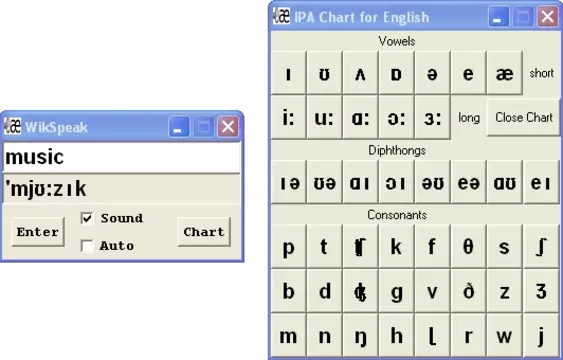Viewport: 563px width, 360px height.
Task: Click the consonant h key
Action: coord(396,336)
